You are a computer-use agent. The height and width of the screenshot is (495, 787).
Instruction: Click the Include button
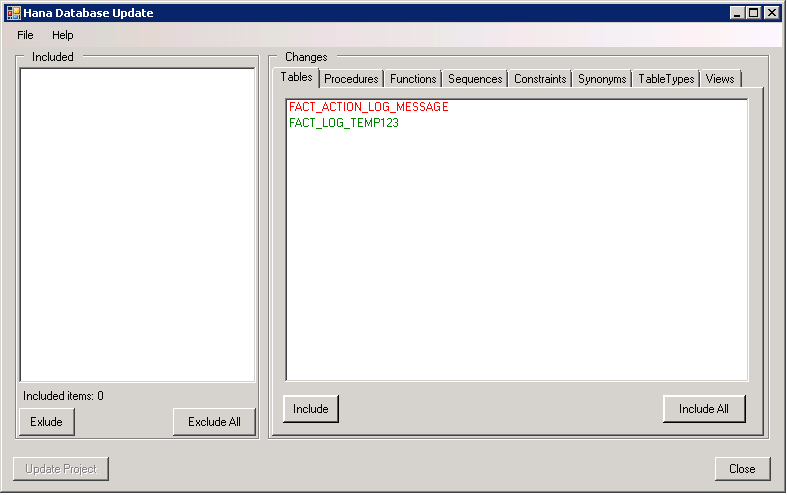click(311, 409)
